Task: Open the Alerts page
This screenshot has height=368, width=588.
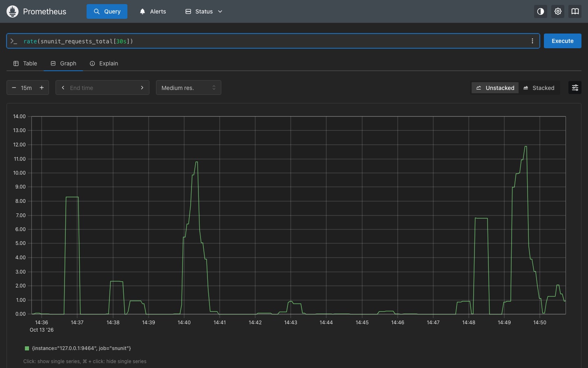Action: point(153,11)
